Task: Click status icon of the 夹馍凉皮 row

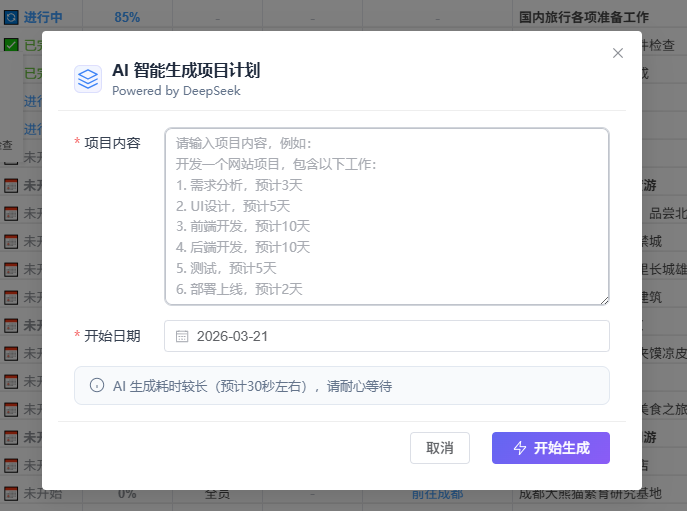Action: tap(10, 353)
